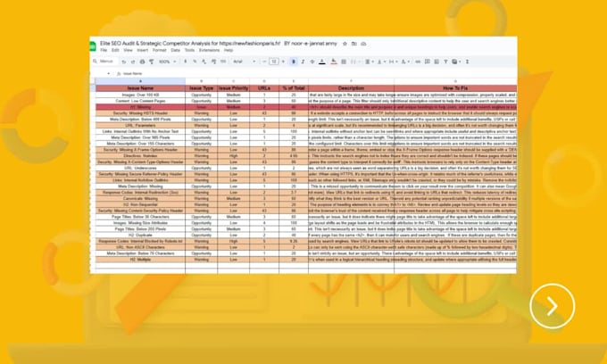Open the Borders tool
The height and width of the screenshot is (364, 607).
coord(344,62)
